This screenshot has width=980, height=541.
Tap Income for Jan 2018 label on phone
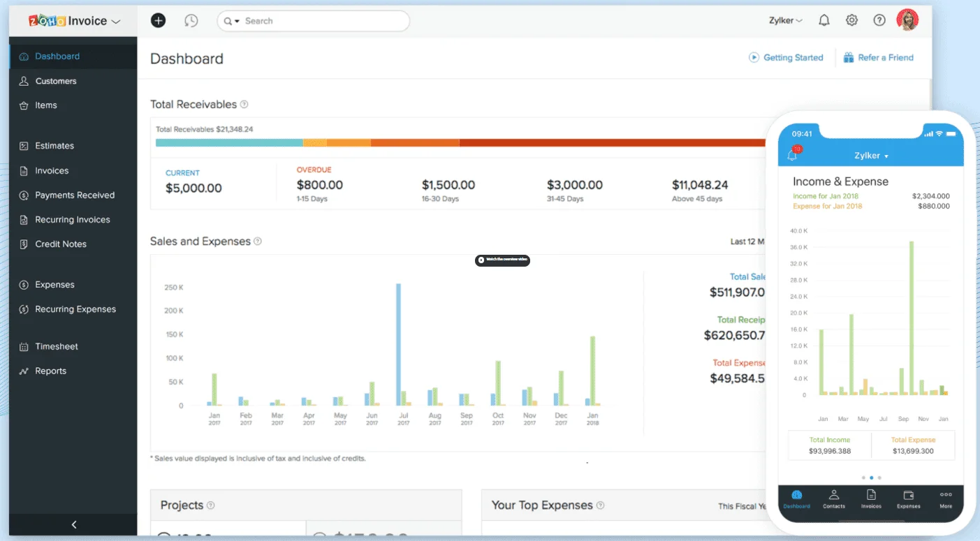pyautogui.click(x=826, y=196)
